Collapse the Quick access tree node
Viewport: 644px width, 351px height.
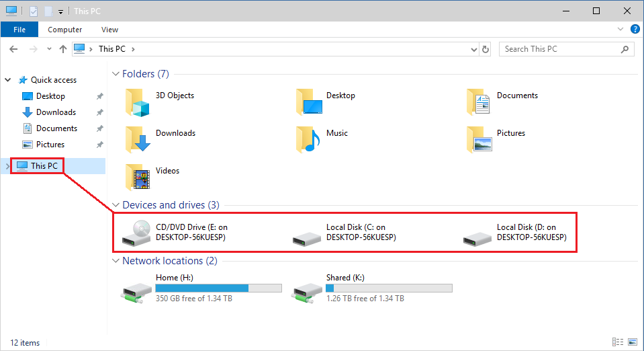(9, 80)
